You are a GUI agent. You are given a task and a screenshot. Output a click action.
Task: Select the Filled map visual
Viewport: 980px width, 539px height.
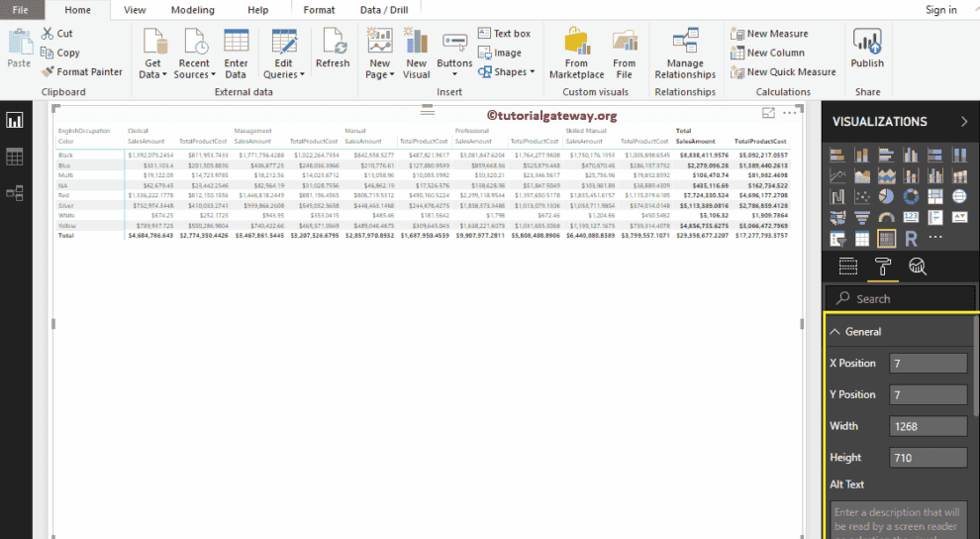point(837,218)
